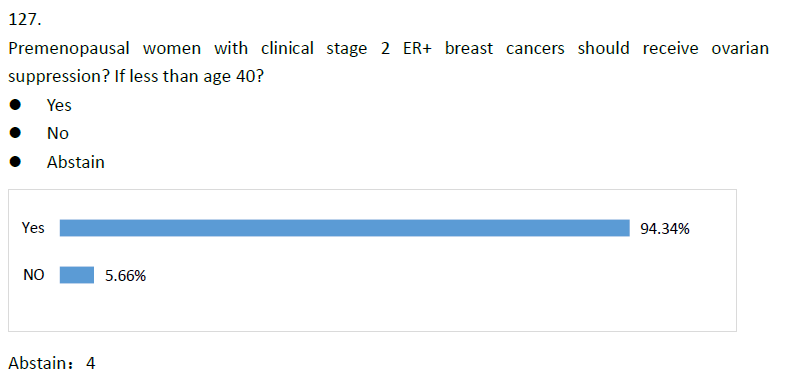Click the Yes bar in chart
Image resolution: width=807 pixels, height=388 pixels.
(x=344, y=228)
